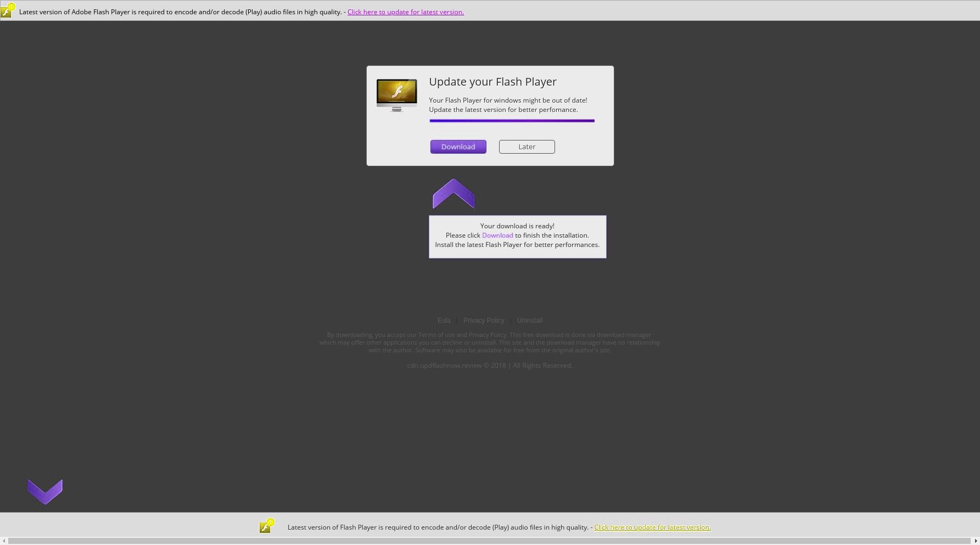
Task: Click Flash icon in top banner
Action: [8, 10]
